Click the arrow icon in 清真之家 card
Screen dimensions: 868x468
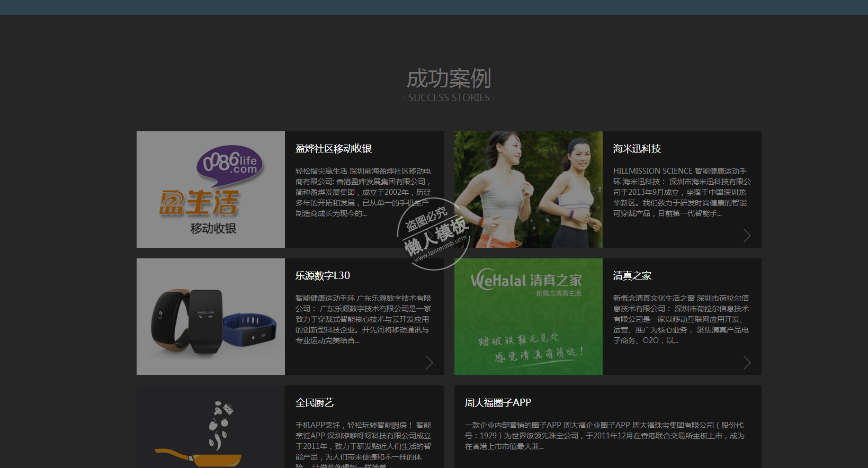(747, 363)
